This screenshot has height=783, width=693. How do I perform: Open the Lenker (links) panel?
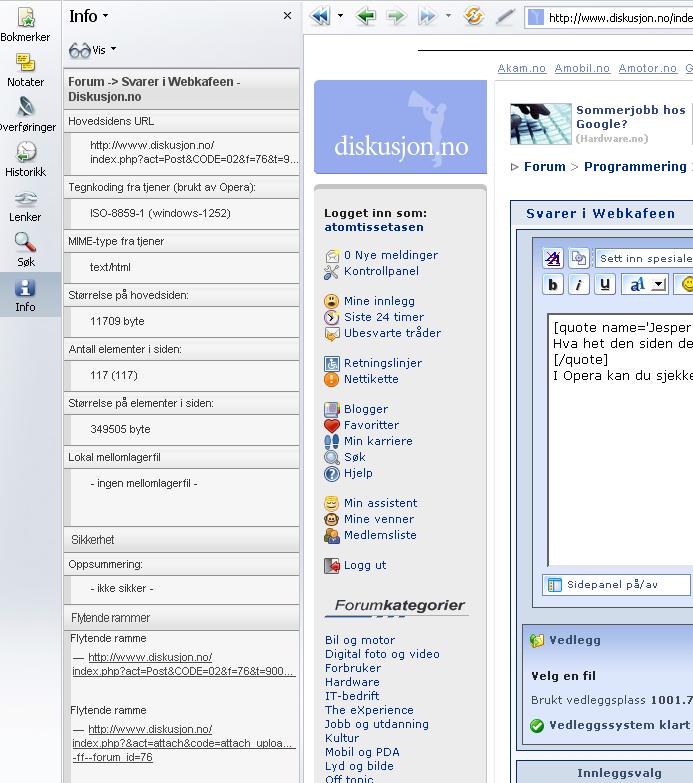(25, 205)
